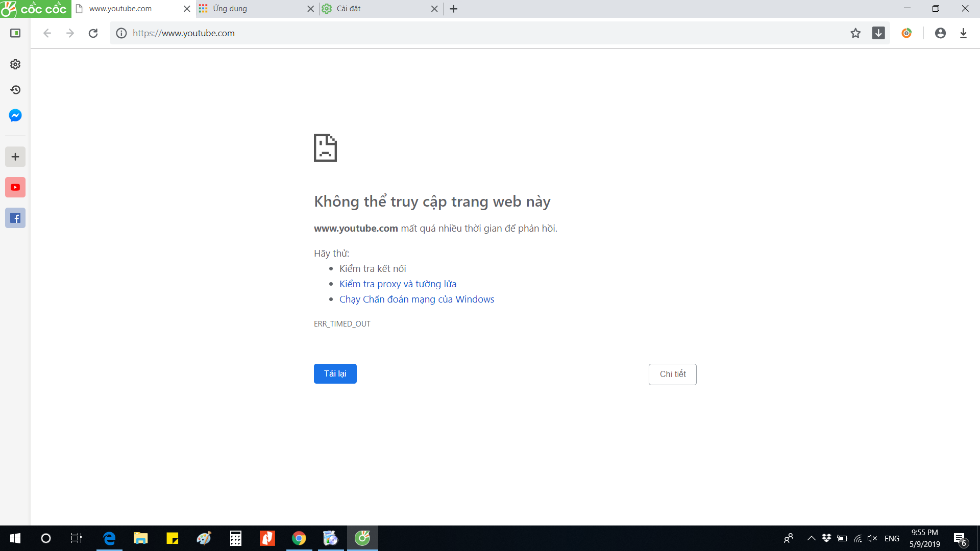Open Settings from the sidebar gear
Image resolution: width=980 pixels, height=551 pixels.
[15, 64]
